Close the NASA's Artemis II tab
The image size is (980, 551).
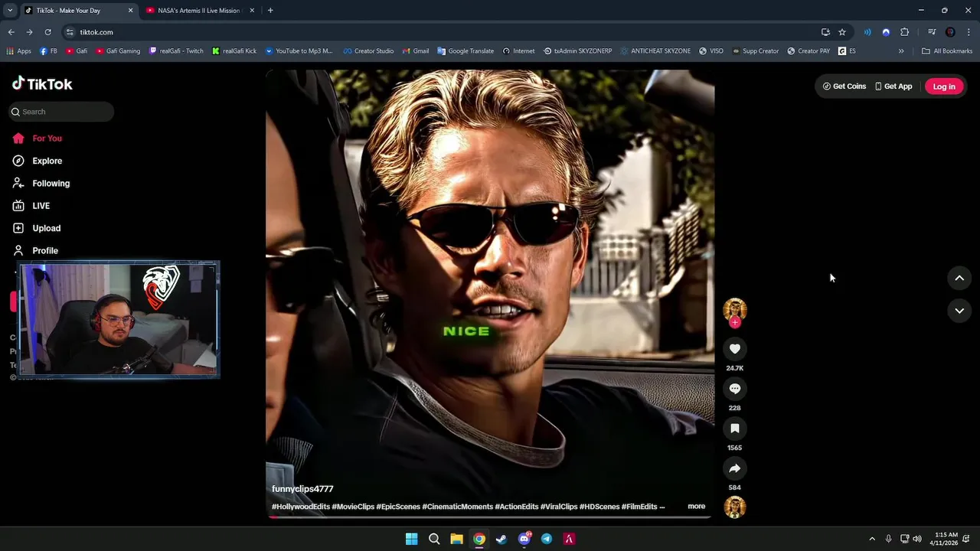tap(252, 11)
